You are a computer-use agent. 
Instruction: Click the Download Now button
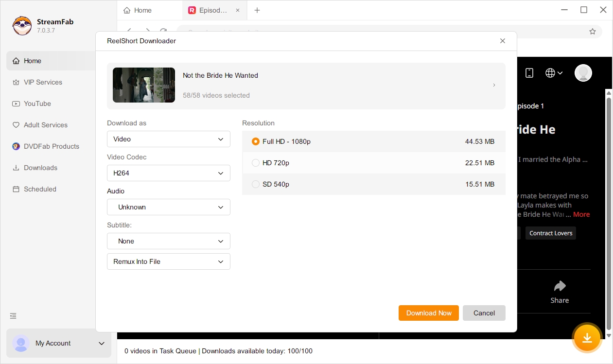429,313
